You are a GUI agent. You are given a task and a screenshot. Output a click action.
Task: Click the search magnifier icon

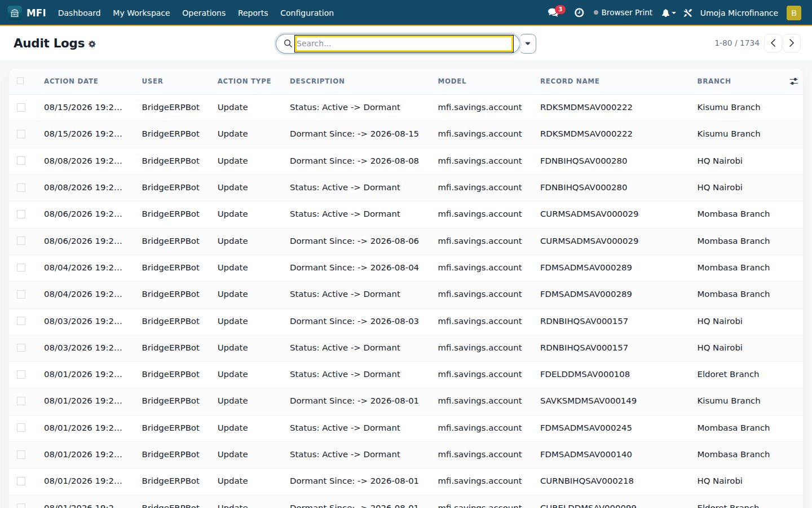tap(288, 43)
